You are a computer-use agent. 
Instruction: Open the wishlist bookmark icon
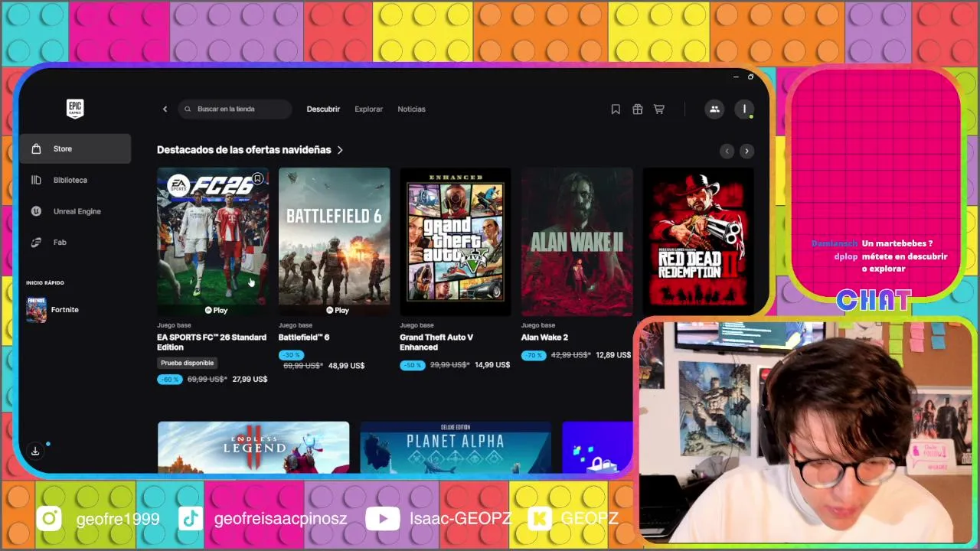(x=616, y=109)
